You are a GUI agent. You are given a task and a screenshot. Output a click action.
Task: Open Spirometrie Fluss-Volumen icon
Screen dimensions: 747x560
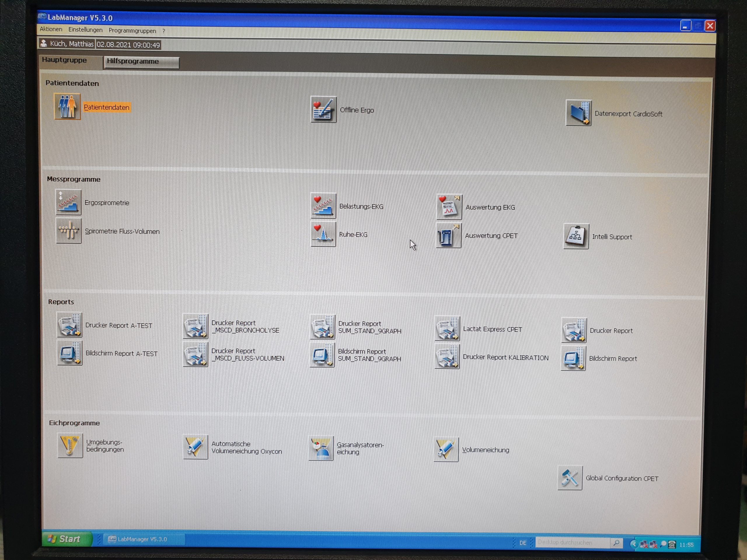69,230
